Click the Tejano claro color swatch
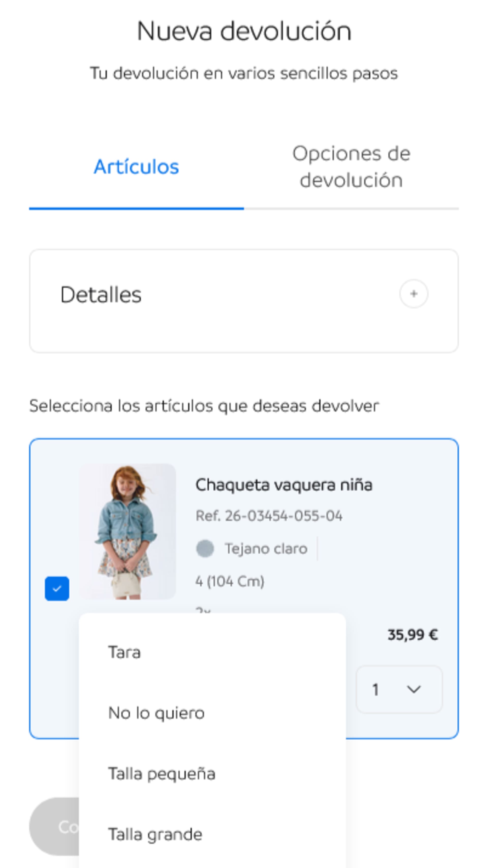Viewport: 488px width, 868px height. click(x=205, y=549)
